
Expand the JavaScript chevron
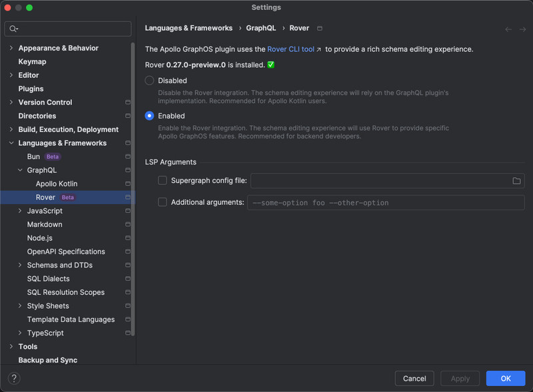[x=20, y=211]
